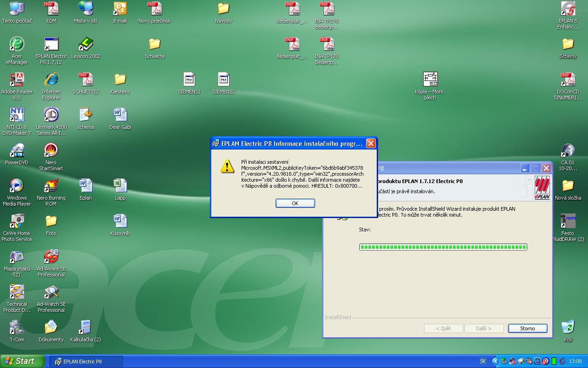Click the greyed-out < Zpět button

443,328
